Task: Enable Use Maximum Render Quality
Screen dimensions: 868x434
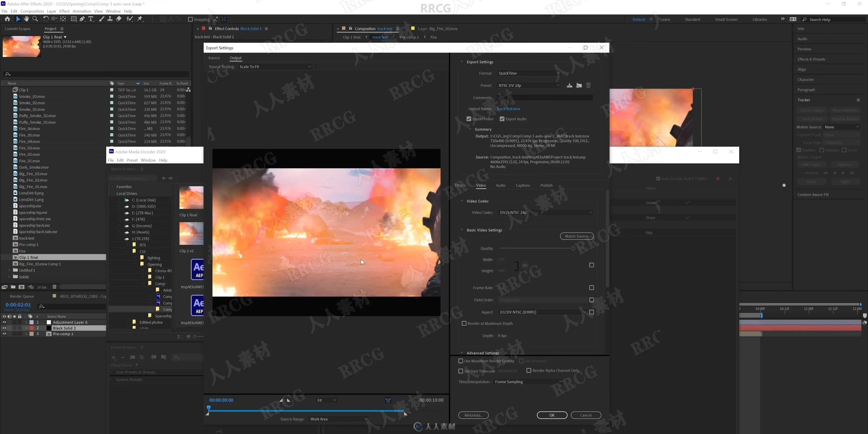Action: pos(461,361)
